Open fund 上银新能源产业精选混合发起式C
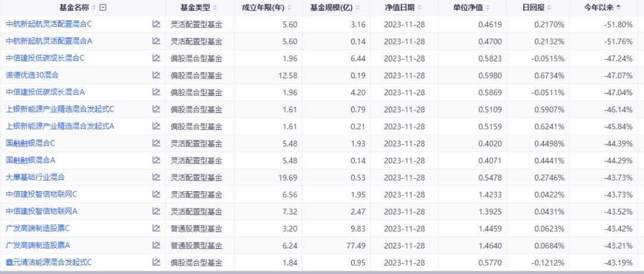The width and height of the screenshot is (644, 274). (x=60, y=109)
